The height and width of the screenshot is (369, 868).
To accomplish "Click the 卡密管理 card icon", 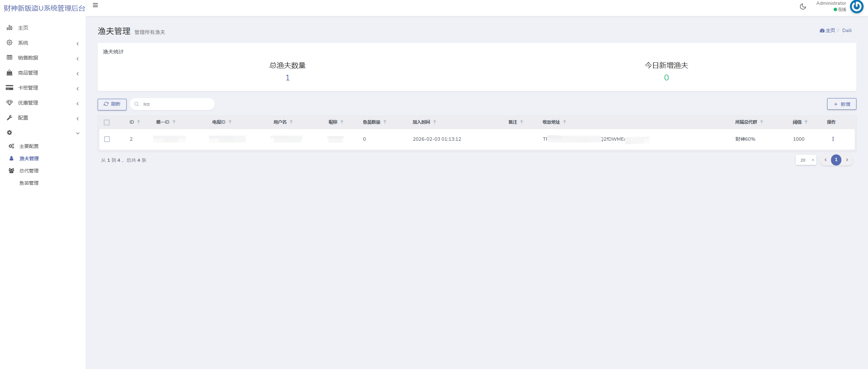I will (10, 88).
